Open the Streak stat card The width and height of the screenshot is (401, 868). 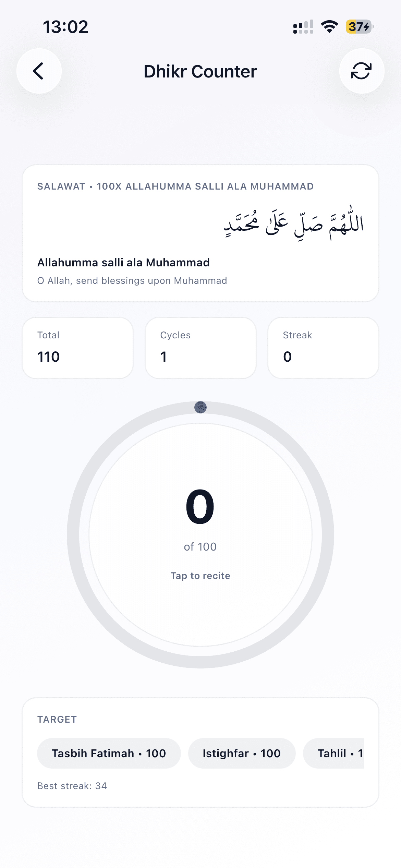[323, 348]
